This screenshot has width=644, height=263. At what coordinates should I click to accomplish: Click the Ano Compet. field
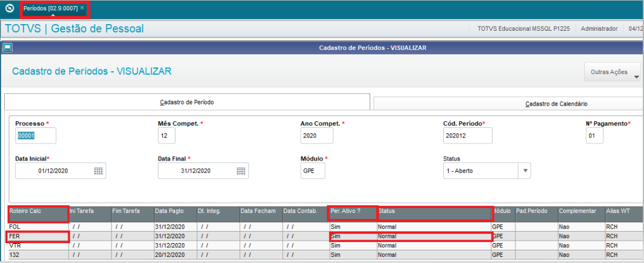(x=317, y=136)
